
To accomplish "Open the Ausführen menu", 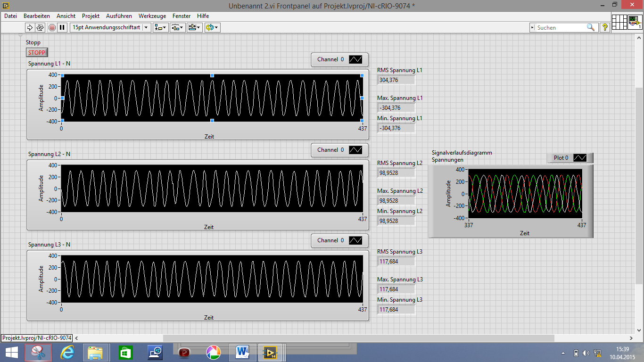I will 119,16.
